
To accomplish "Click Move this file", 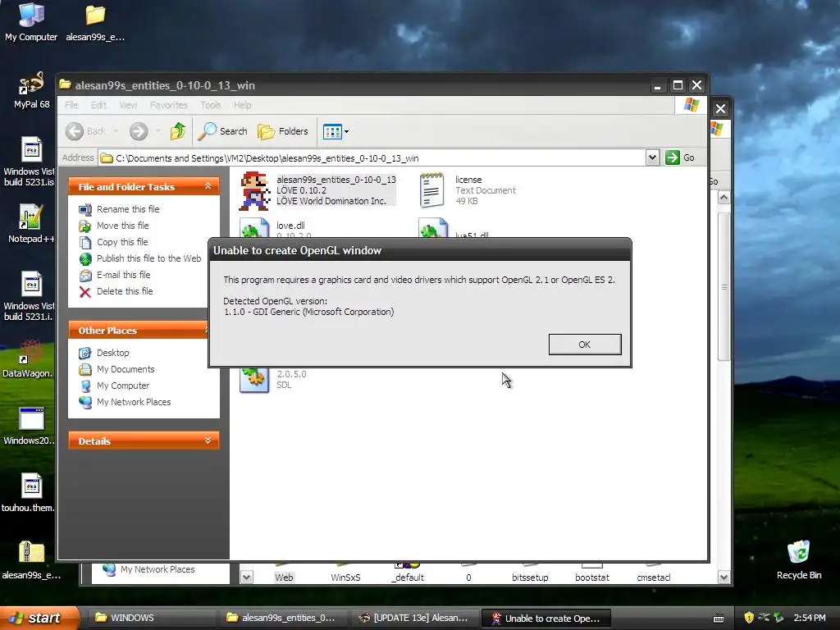I will click(123, 226).
